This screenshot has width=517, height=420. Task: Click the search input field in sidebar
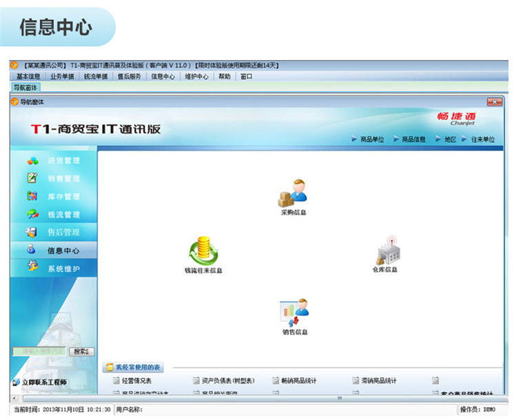(39, 352)
